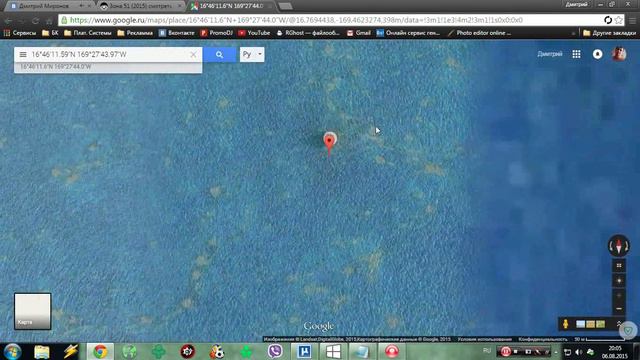Open the Google apps grid
The height and width of the screenshot is (360, 640).
click(576, 54)
